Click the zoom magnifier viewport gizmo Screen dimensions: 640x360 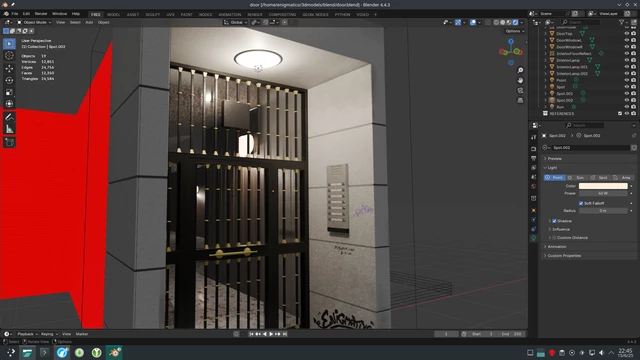520,70
